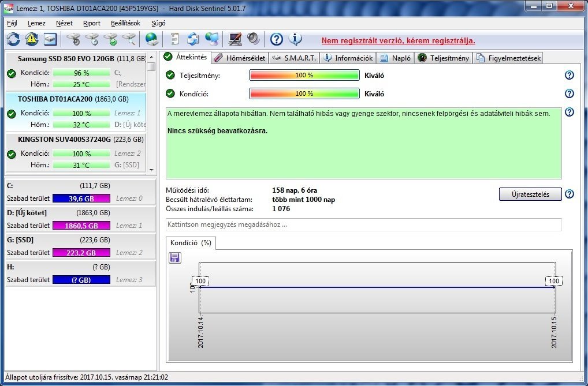Open the Fájl menu
Screen dimensions: 588x386
(x=12, y=23)
